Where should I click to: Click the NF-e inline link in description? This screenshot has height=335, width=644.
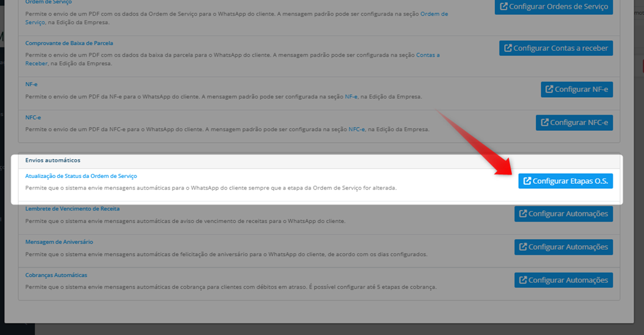click(351, 96)
